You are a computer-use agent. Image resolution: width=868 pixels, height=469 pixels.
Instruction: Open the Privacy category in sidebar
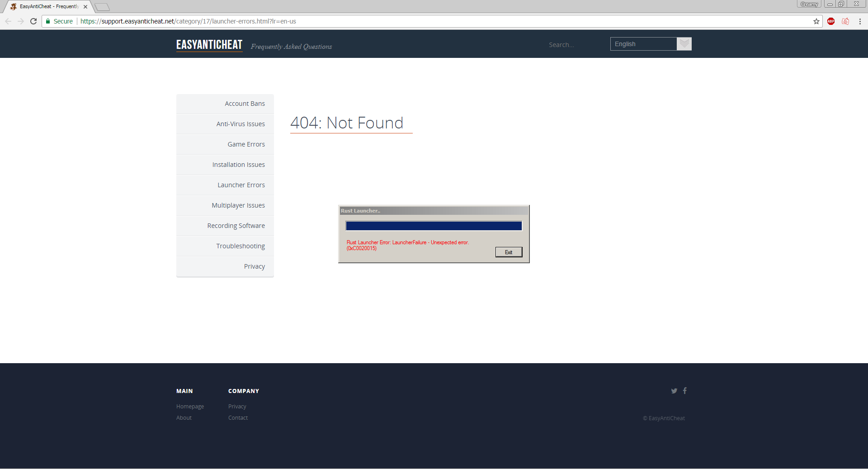(225, 266)
